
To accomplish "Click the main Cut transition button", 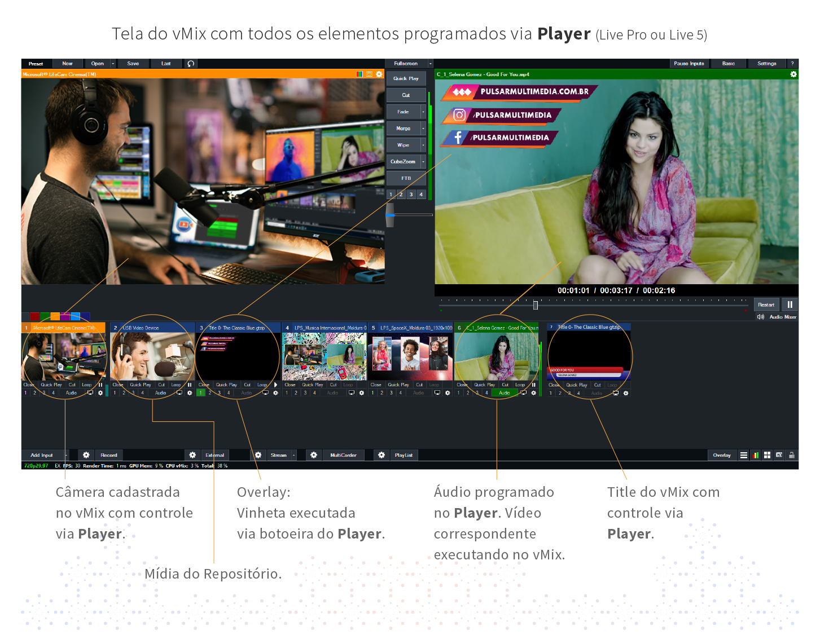I will pyautogui.click(x=406, y=95).
